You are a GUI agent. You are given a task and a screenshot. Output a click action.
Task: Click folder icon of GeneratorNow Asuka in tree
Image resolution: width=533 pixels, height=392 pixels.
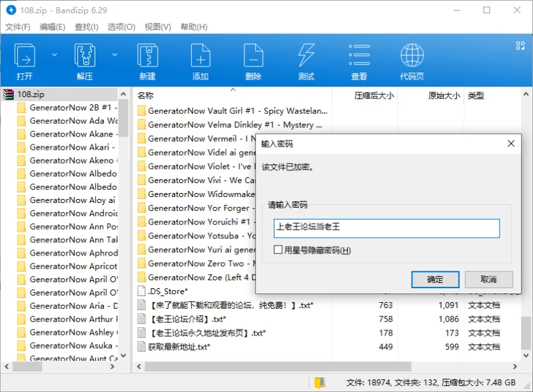click(x=21, y=346)
